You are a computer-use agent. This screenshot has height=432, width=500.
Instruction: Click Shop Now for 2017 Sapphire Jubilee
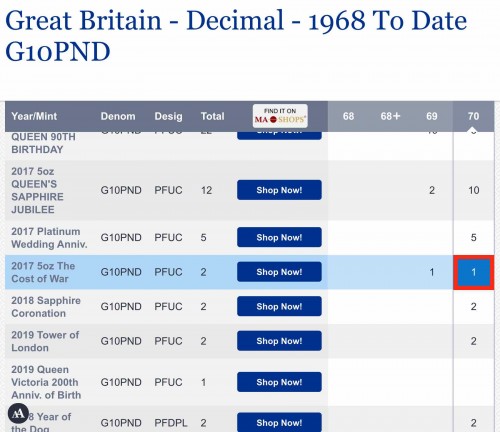coord(279,190)
